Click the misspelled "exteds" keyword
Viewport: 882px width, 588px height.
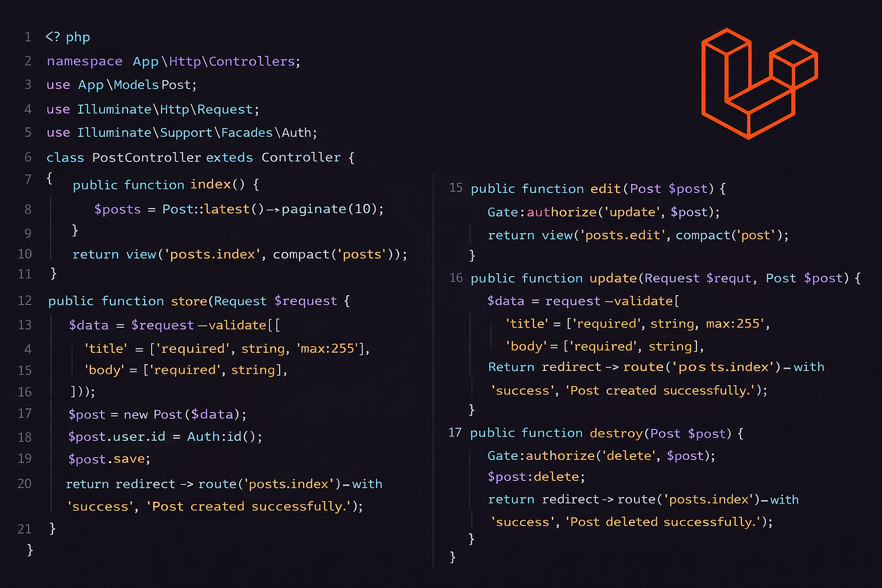(229, 157)
